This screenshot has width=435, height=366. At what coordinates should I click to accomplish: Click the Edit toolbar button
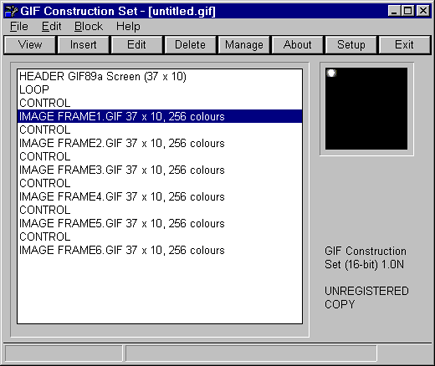137,45
